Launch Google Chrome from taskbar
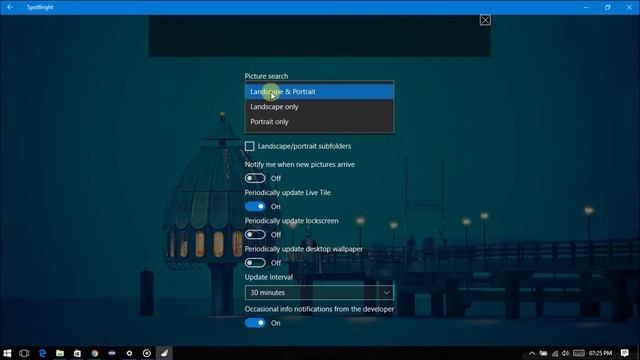The height and width of the screenshot is (360, 640). 95,353
